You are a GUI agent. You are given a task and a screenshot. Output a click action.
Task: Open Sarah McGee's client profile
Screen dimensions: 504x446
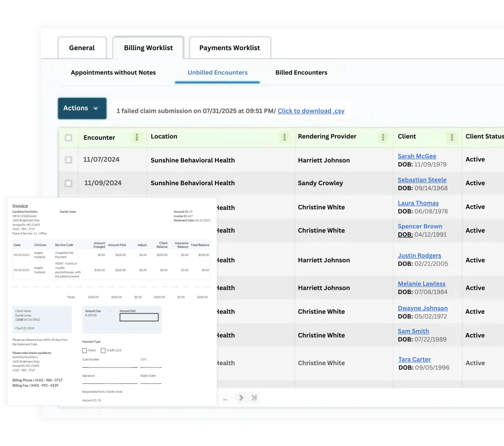click(x=417, y=156)
